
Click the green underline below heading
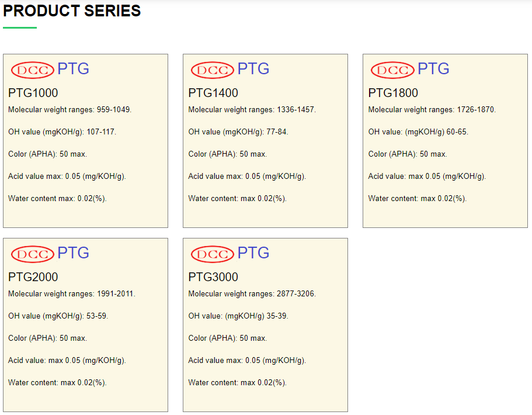20,27
